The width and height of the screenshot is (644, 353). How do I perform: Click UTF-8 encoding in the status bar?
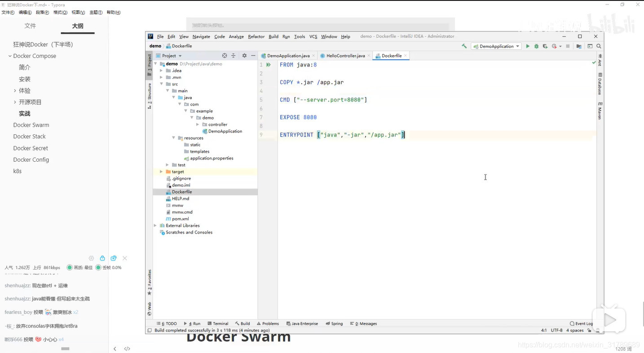[x=556, y=330]
